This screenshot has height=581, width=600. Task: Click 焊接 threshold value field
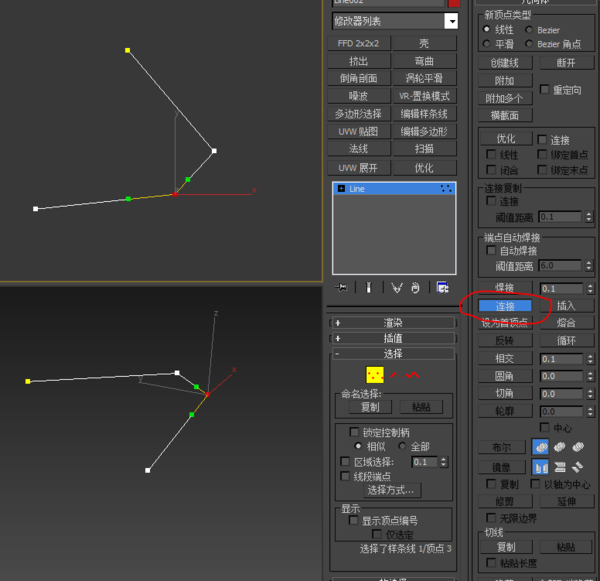(x=561, y=288)
